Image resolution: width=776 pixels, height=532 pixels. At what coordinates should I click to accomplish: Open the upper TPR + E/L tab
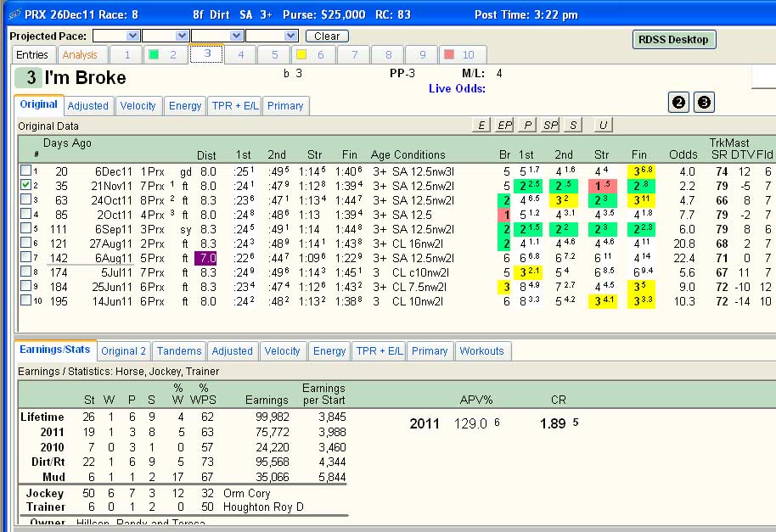(x=235, y=106)
